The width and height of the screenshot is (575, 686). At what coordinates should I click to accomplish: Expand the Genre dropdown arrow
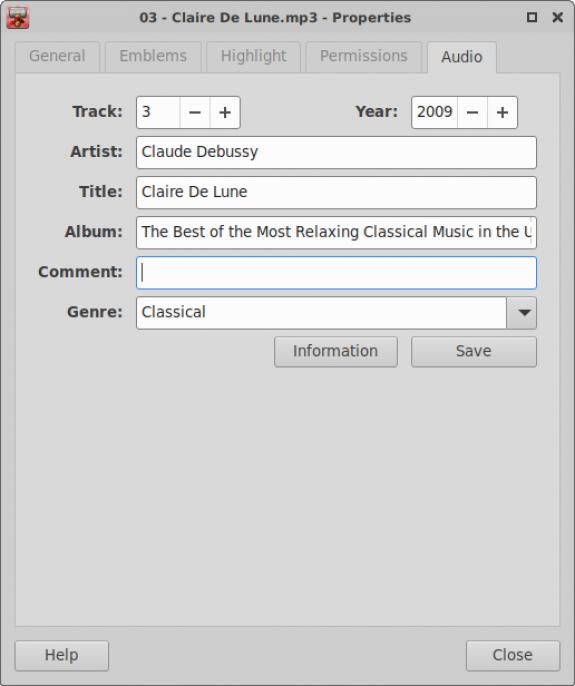522,313
